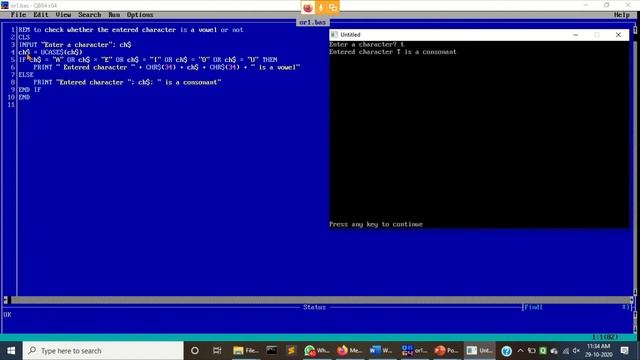Viewport: 640px width, 360px height.
Task: Open the clock showing 11:34 AM
Action: click(x=598, y=351)
